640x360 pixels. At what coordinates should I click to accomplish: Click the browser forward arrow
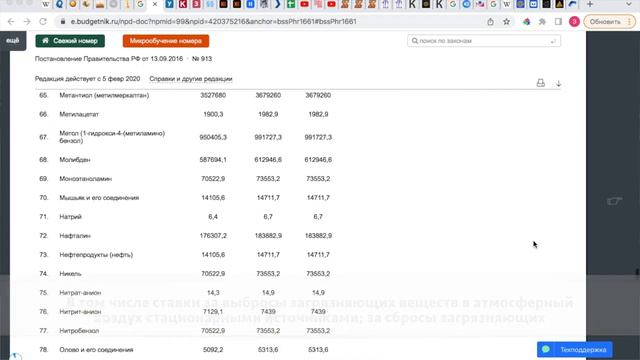click(27, 22)
